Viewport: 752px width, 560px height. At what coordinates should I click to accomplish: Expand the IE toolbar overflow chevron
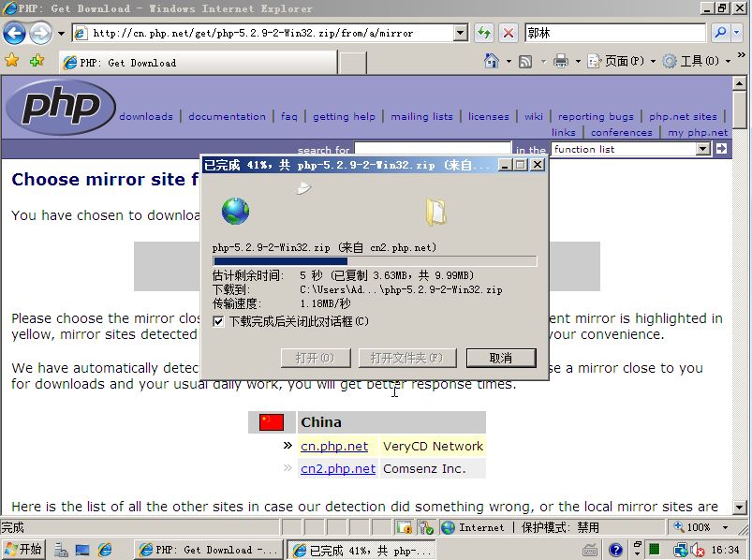coord(742,55)
